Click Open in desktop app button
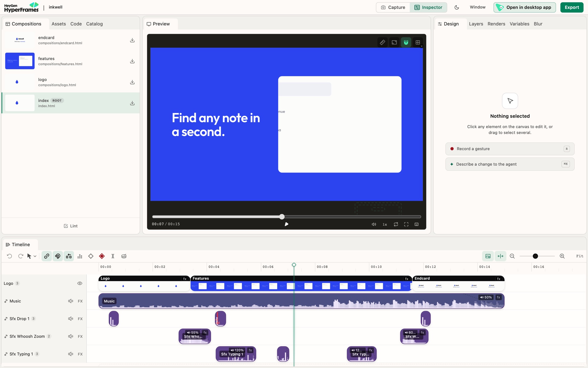The image size is (588, 368). (x=524, y=7)
